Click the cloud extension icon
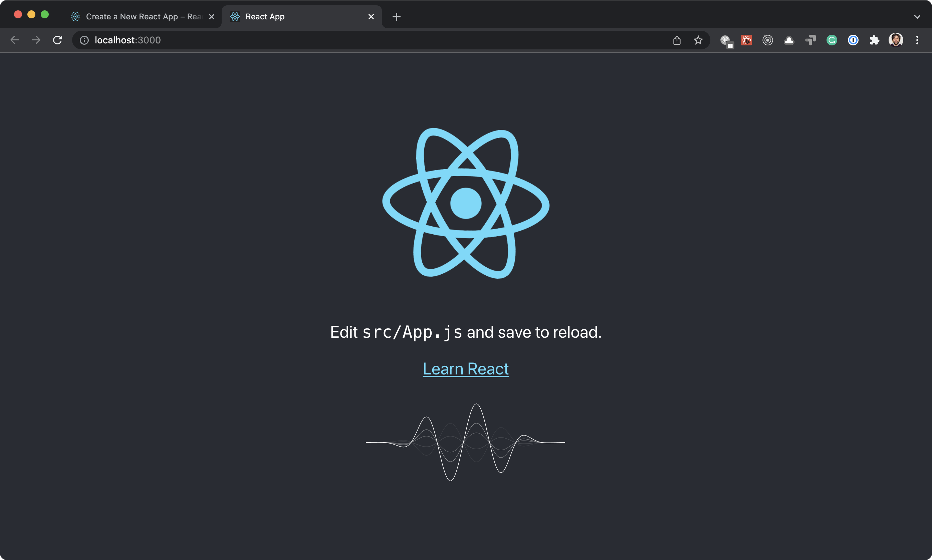Viewport: 932px width, 560px height. tap(788, 40)
